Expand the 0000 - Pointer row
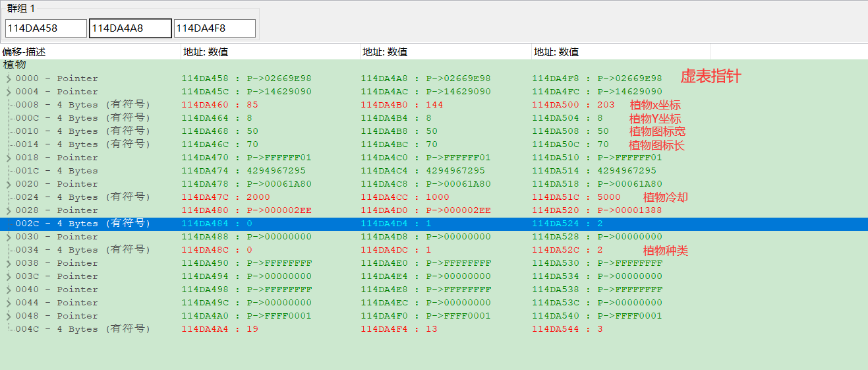868x370 pixels. [9, 78]
